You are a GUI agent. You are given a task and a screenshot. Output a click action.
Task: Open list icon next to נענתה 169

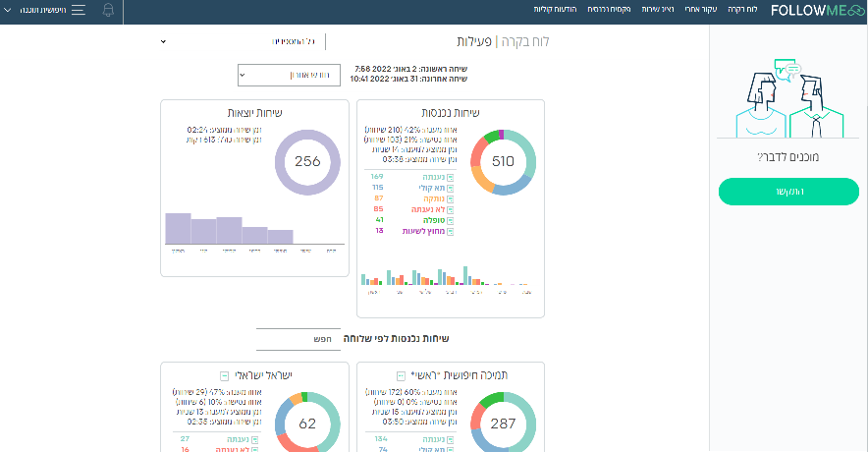coord(450,177)
